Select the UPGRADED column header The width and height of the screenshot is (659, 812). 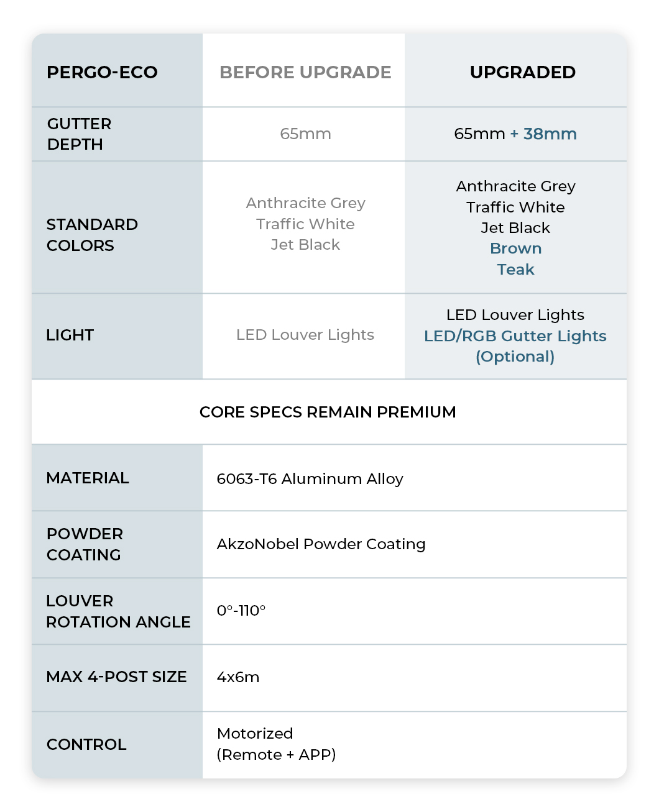pos(522,72)
